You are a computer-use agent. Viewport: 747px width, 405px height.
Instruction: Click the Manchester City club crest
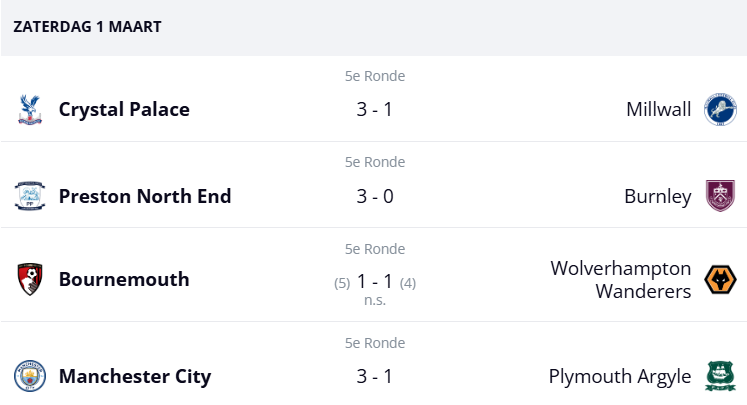pyautogui.click(x=30, y=376)
